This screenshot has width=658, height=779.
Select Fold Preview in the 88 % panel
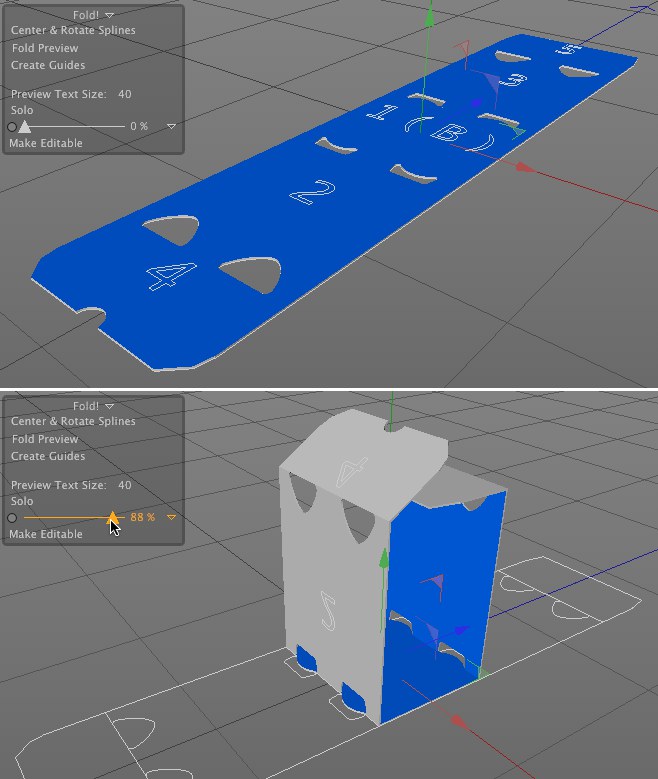[x=45, y=439]
